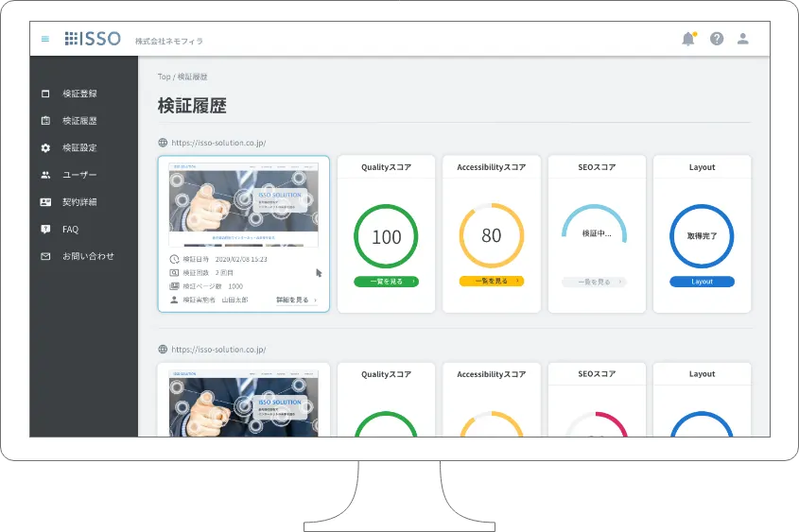Open the hamburger menu icon
The width and height of the screenshot is (799, 532).
pyautogui.click(x=44, y=39)
